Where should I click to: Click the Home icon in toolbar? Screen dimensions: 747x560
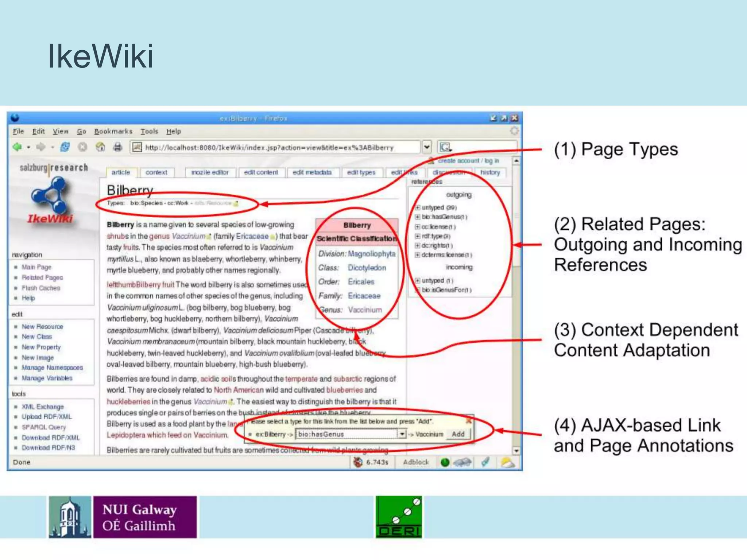pos(100,147)
